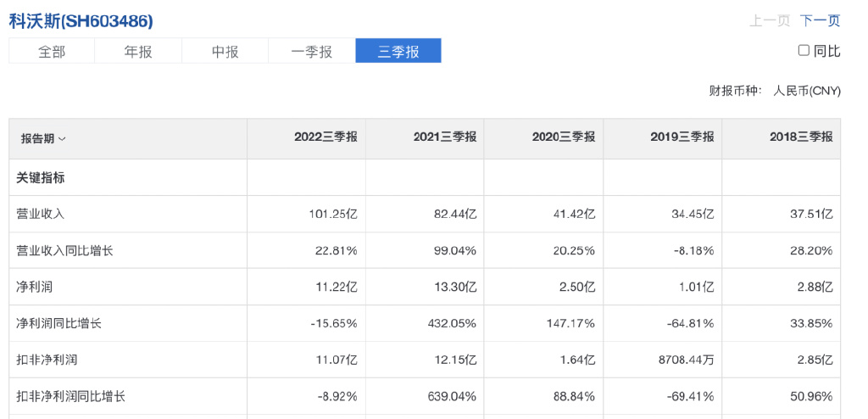Click the 关键指标 section heading

click(x=41, y=178)
